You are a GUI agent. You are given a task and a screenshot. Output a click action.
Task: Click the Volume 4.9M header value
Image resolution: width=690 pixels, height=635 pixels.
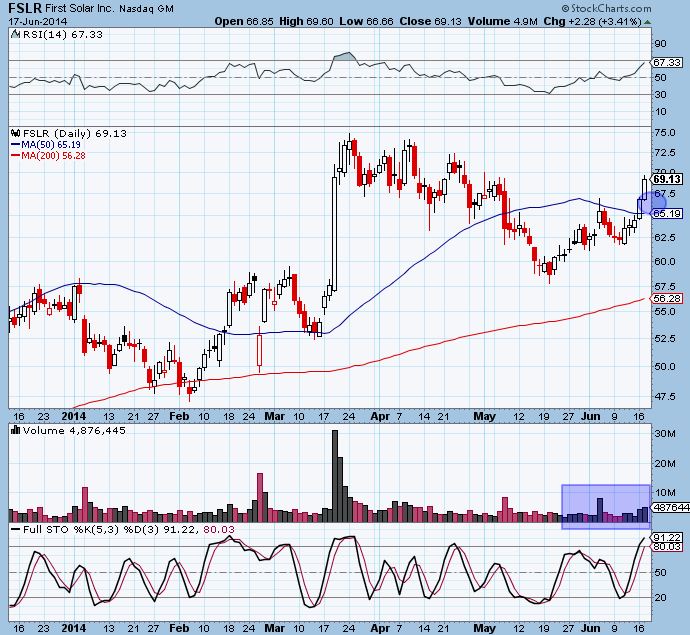[x=503, y=21]
